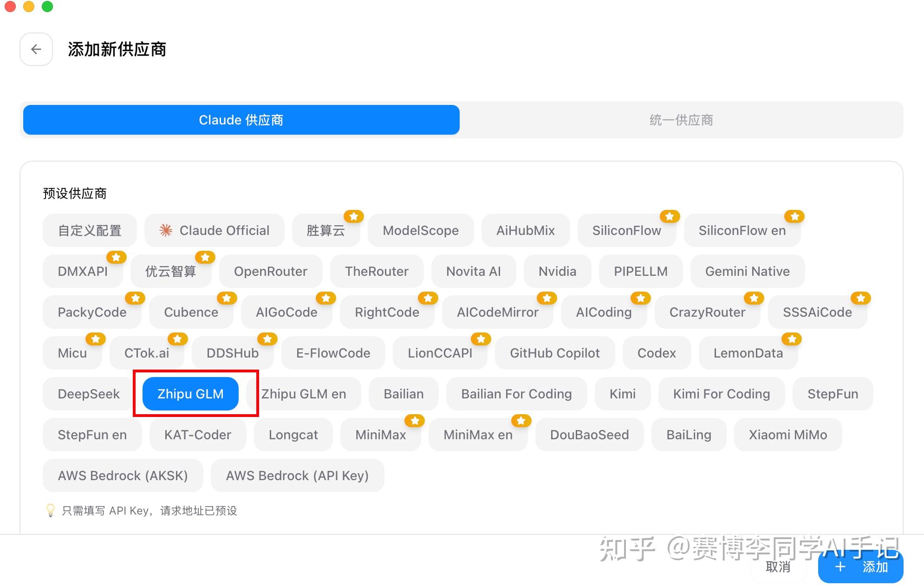Switch to the 统一供应商 tab
The width and height of the screenshot is (924, 586).
click(681, 120)
